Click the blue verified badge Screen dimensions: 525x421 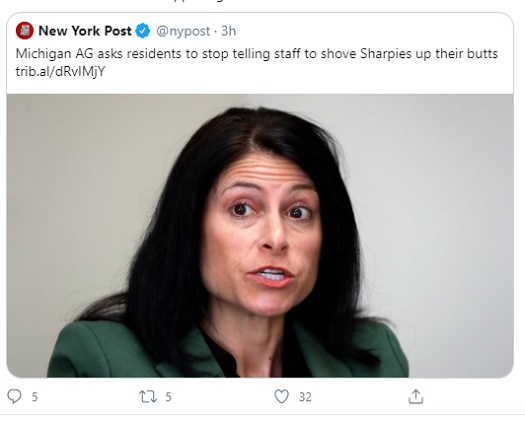click(x=143, y=31)
